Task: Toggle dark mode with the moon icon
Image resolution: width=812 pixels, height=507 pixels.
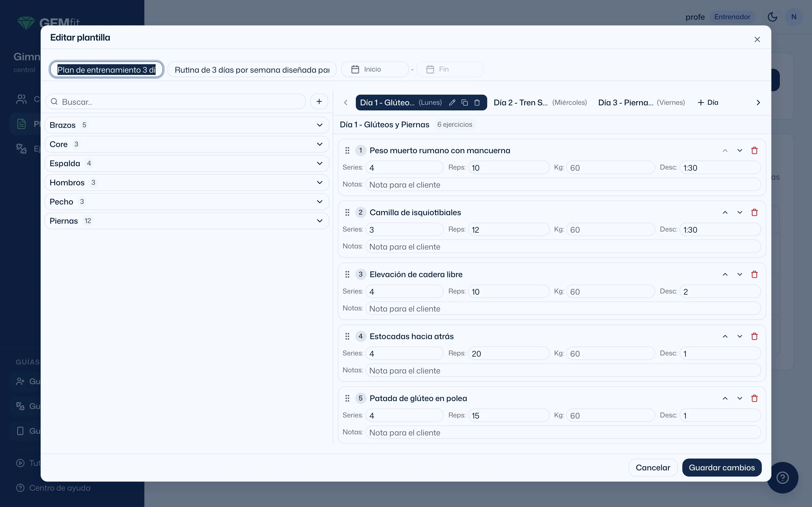Action: 773,17
